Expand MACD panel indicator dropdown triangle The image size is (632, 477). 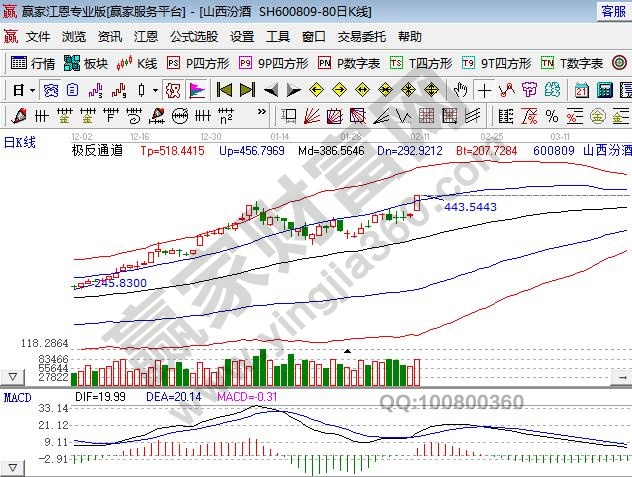[13, 467]
